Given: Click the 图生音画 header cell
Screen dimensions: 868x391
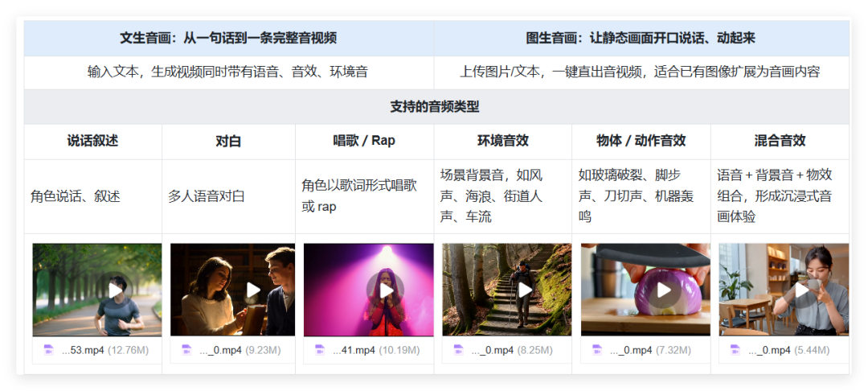Looking at the screenshot, I should click(641, 38).
